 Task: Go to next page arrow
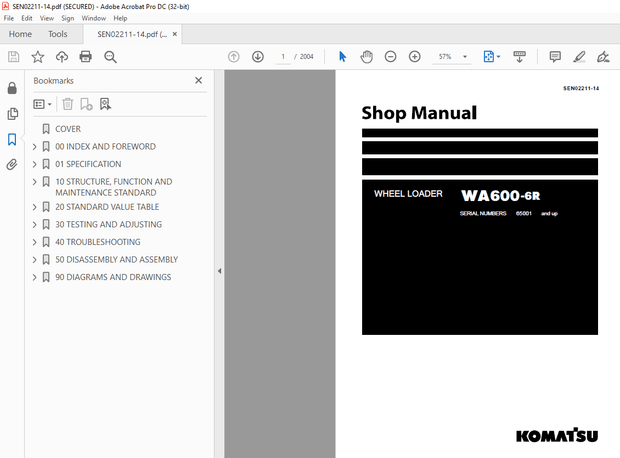click(x=258, y=57)
